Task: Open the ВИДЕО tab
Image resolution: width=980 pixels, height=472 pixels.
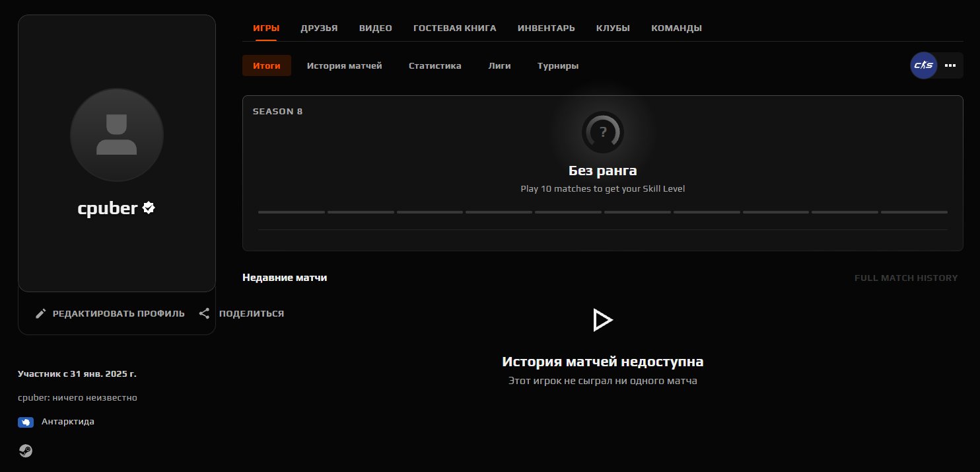Action: click(x=376, y=28)
